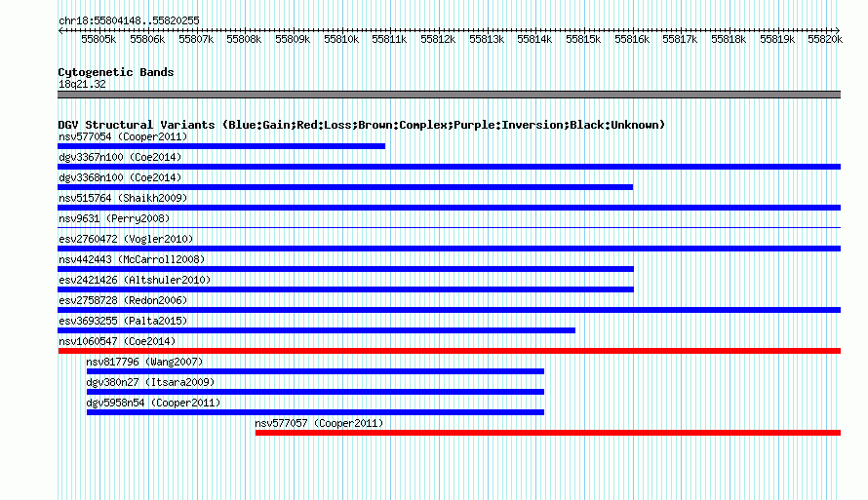Click the chr18:55804148..55820255 coordinates text
Image resolution: width=868 pixels, height=500 pixels.
tap(129, 20)
